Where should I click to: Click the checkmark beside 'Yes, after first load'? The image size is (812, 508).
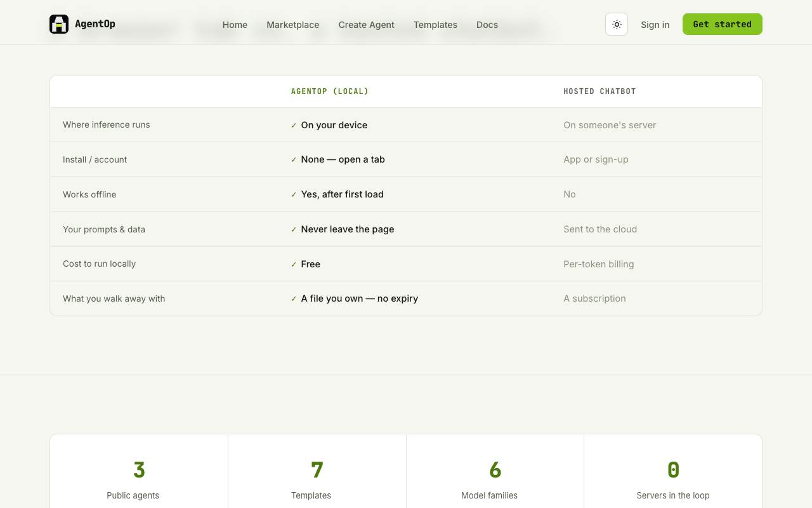point(294,195)
